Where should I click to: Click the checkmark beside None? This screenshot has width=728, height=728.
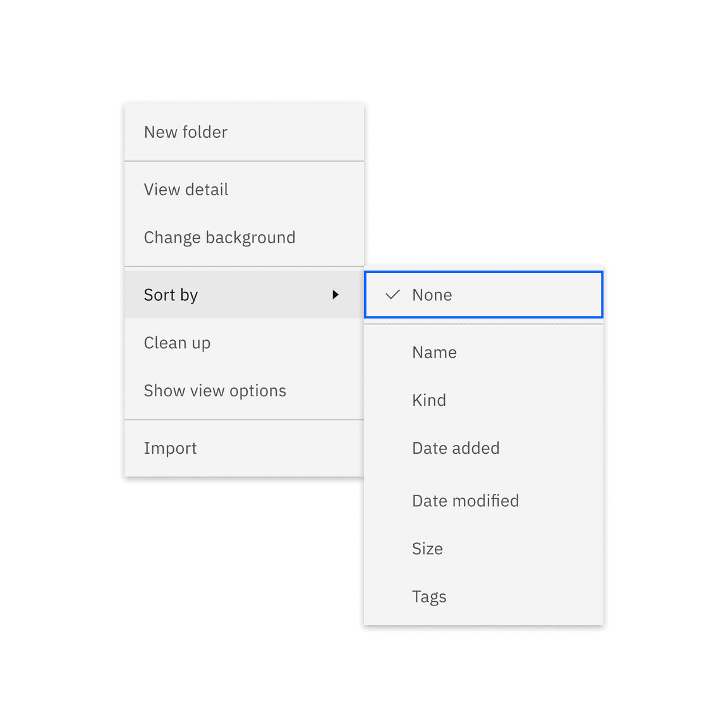[x=392, y=294]
